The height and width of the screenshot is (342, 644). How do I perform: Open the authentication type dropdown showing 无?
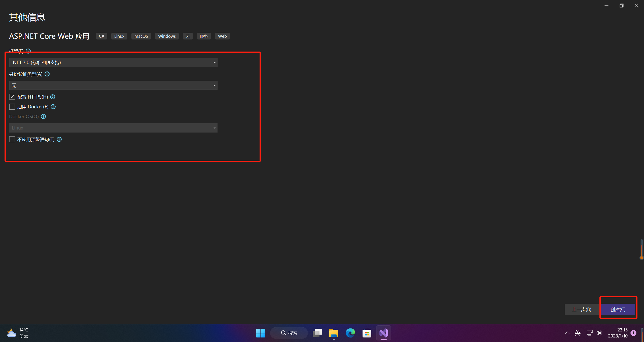click(113, 85)
